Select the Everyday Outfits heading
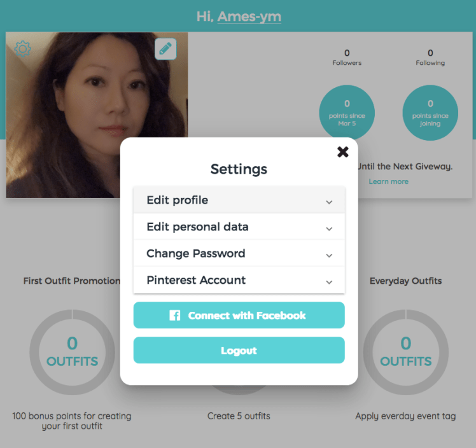Viewport: 476px width, 448px height. tap(405, 281)
